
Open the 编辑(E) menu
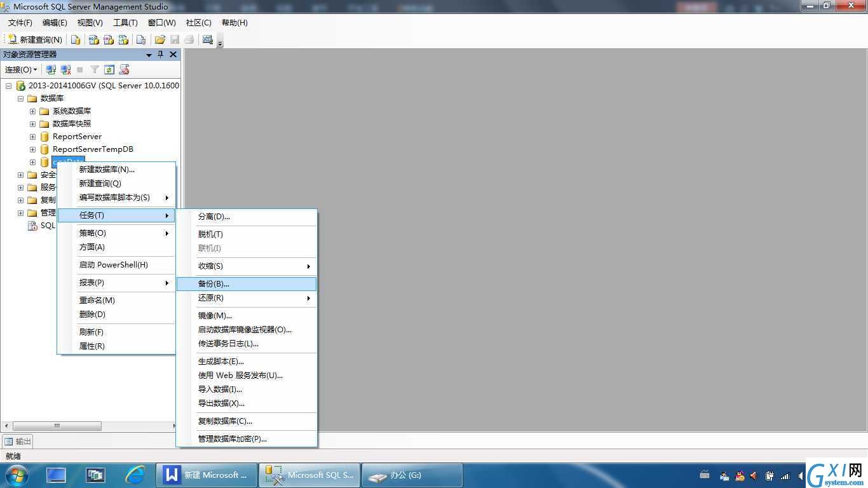click(55, 23)
